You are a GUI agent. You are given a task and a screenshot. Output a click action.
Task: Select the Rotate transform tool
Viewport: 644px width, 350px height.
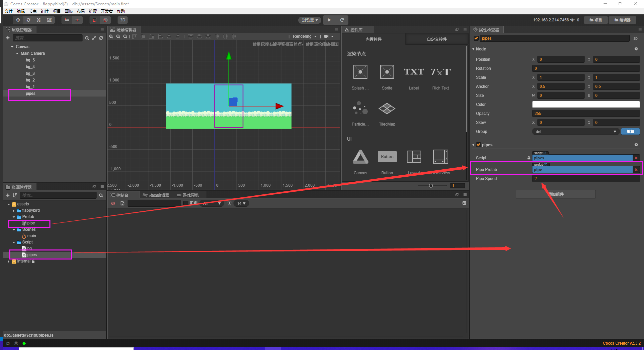(28, 20)
